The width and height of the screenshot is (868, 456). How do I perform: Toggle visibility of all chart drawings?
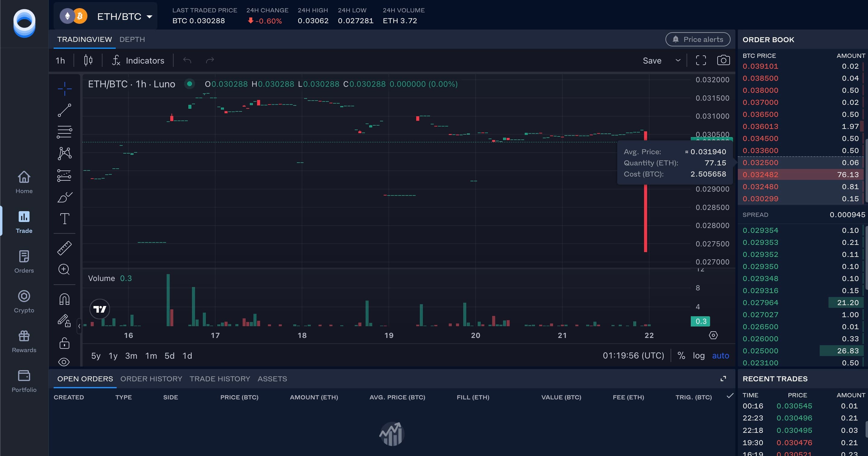(x=64, y=362)
